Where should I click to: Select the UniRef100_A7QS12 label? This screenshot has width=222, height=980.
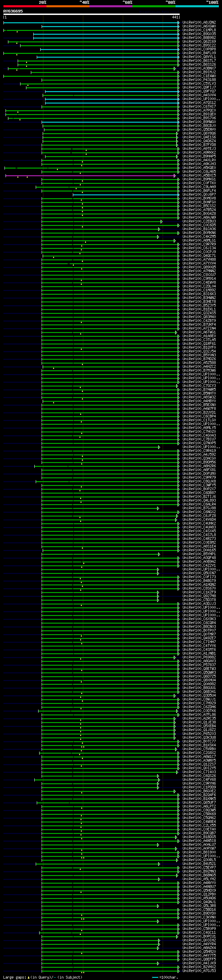tap(199, 103)
